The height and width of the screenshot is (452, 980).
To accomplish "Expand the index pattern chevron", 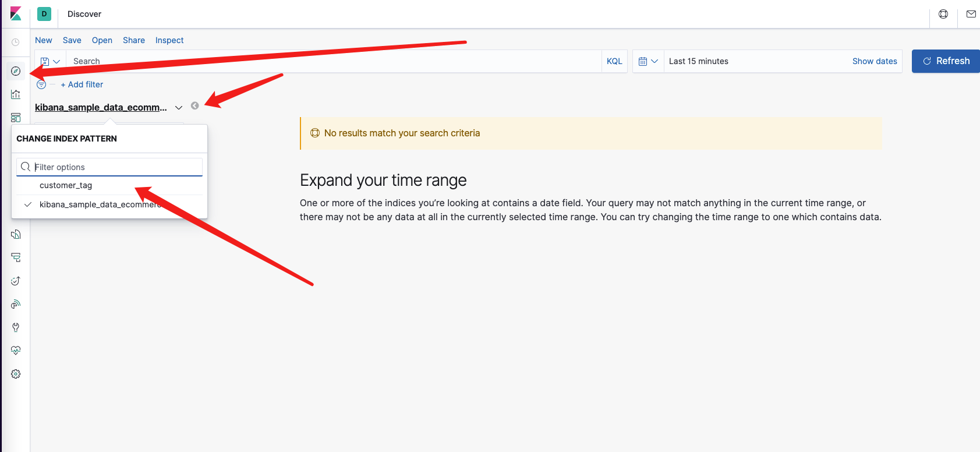I will coord(179,108).
